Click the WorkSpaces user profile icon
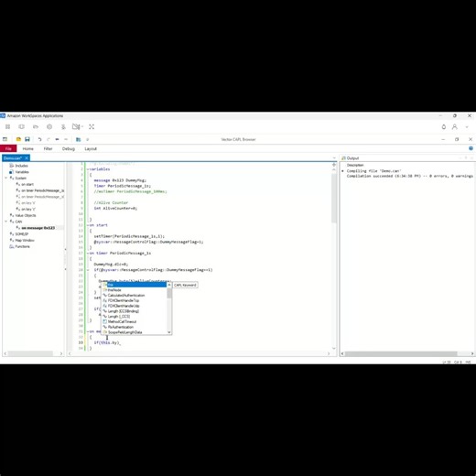476x476 pixels. pyautogui.click(x=455, y=126)
